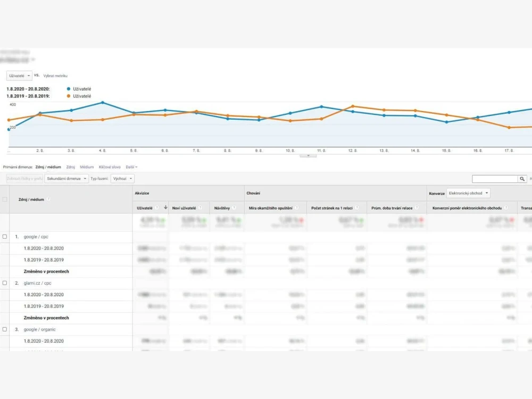Open help icon next to Noví uživatelé

tap(201, 207)
